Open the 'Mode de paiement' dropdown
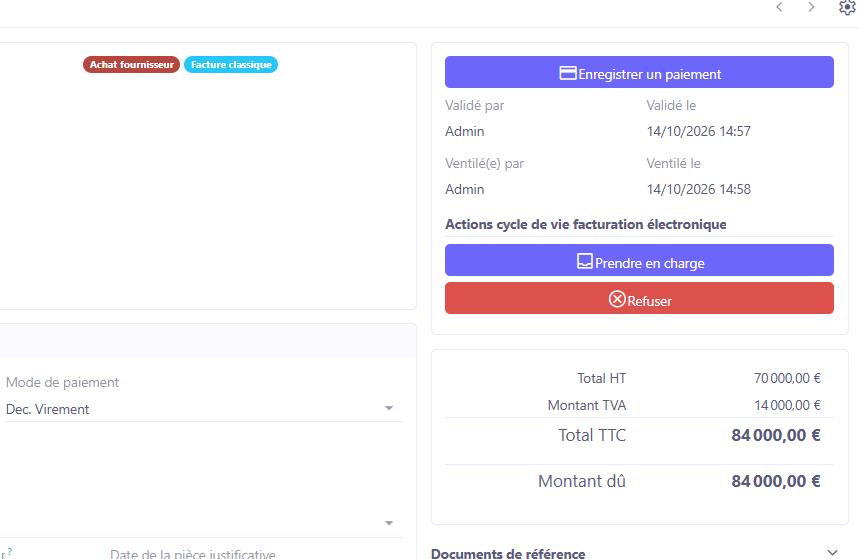 click(x=389, y=408)
